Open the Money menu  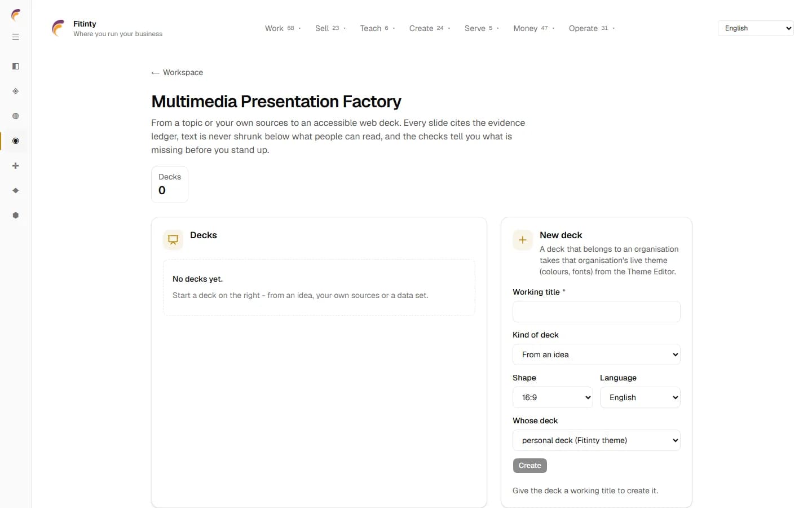[x=534, y=28]
